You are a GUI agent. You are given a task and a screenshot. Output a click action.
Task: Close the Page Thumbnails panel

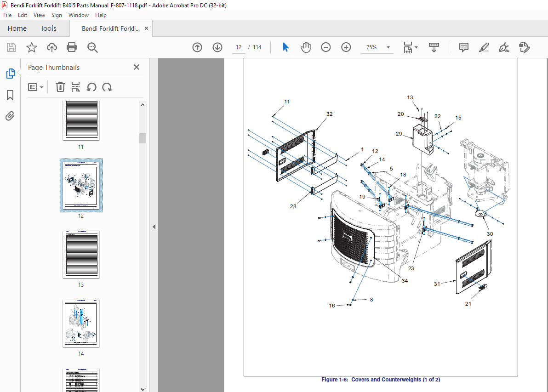coord(137,67)
